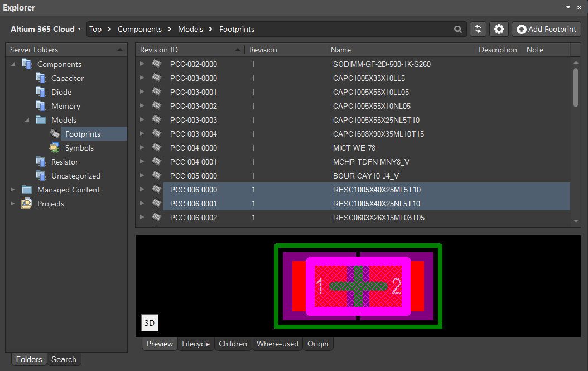Sort by the Description column header
The height and width of the screenshot is (371, 588).
click(498, 50)
